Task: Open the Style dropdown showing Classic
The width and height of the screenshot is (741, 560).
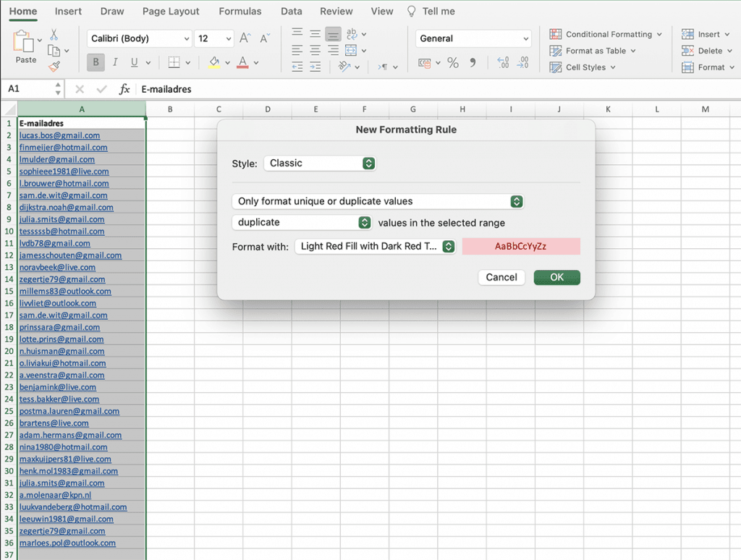Action: pos(320,164)
